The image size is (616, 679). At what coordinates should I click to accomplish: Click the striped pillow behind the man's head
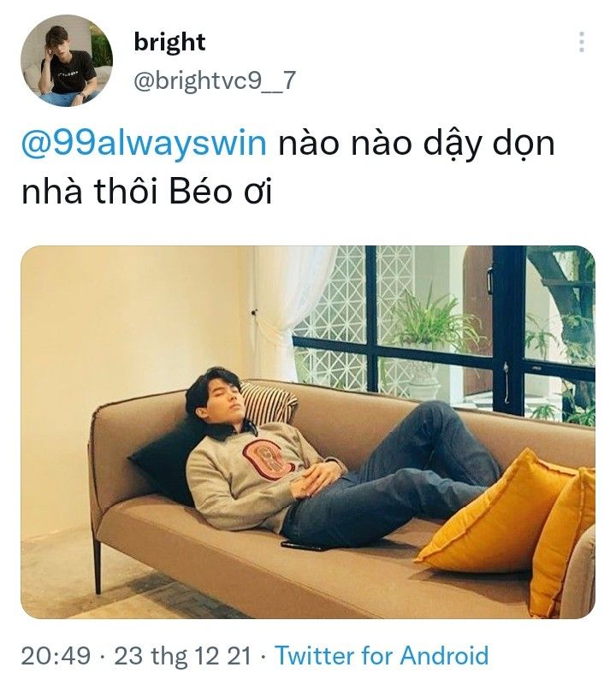tap(268, 404)
